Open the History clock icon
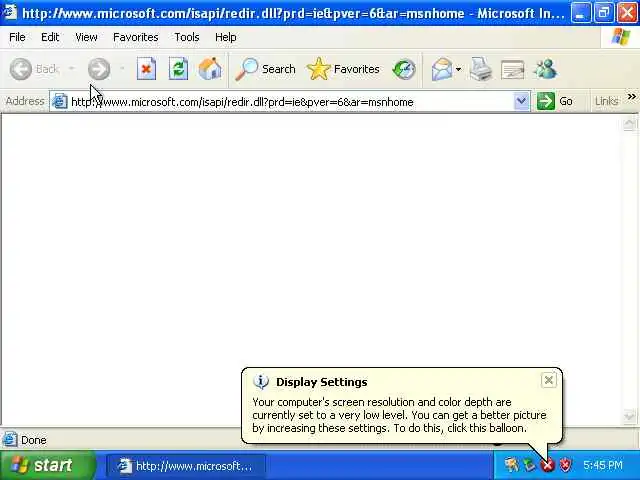Viewport: 640px width, 480px height. point(404,69)
